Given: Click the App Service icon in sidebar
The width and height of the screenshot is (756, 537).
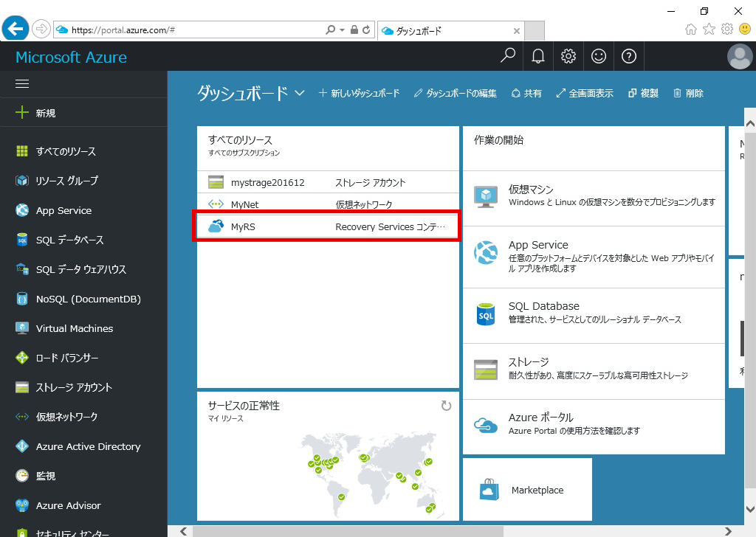Looking at the screenshot, I should click(x=22, y=210).
